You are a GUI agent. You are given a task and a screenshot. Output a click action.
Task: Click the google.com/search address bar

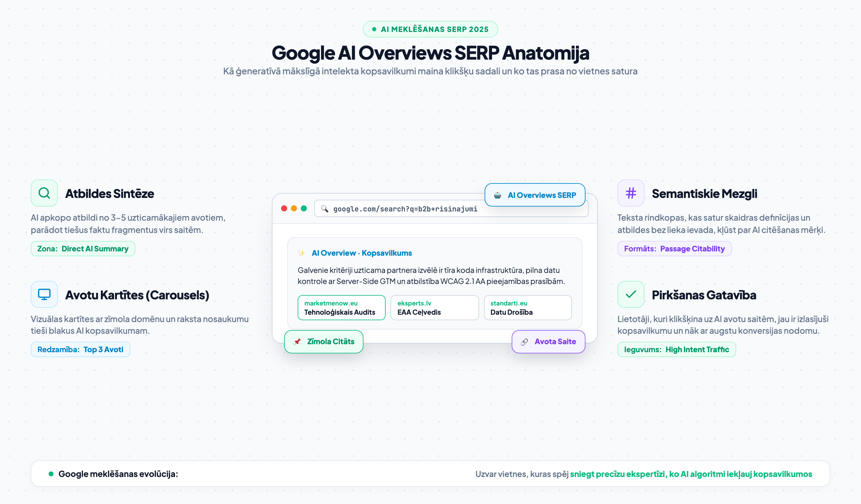451,209
